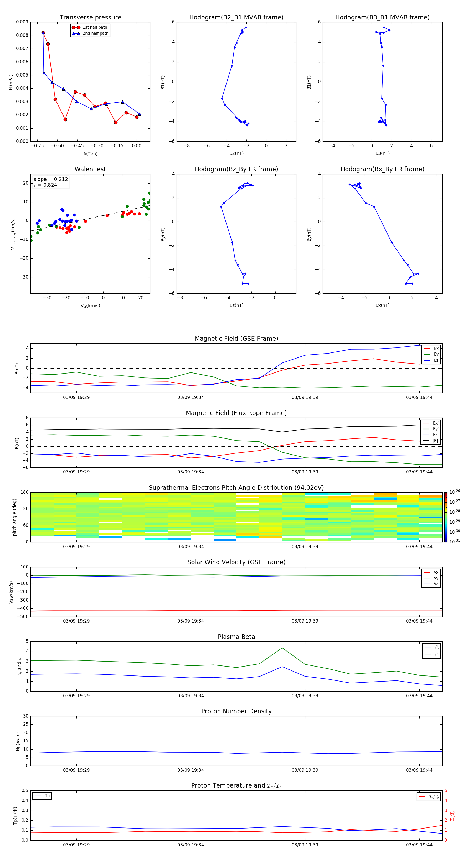Click the 'slope = 0.212' annotation
The image size is (473, 868).
pos(50,179)
